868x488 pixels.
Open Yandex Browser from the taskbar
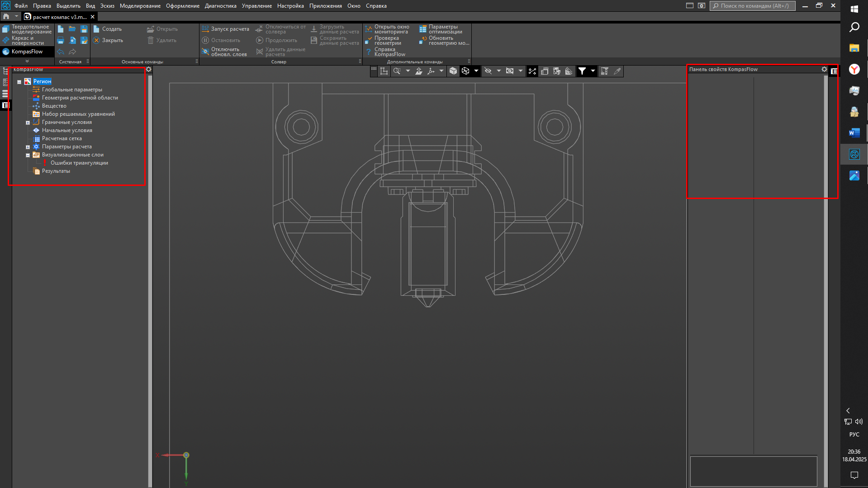(x=854, y=69)
